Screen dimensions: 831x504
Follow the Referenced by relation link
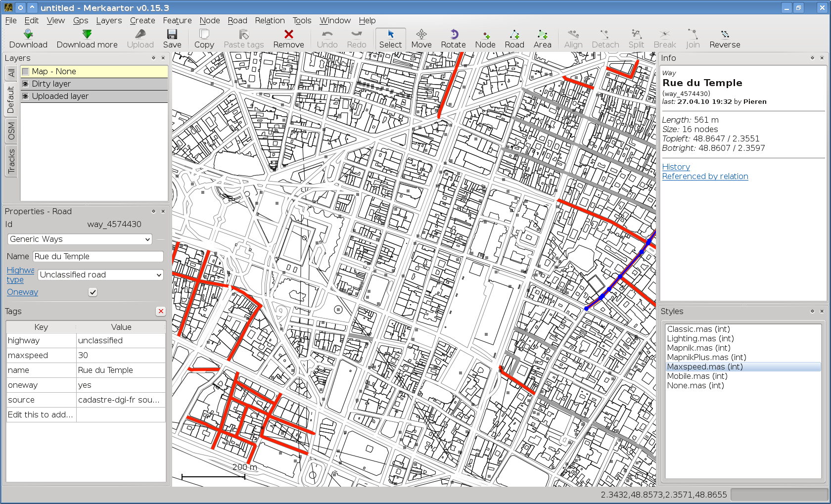[705, 177]
